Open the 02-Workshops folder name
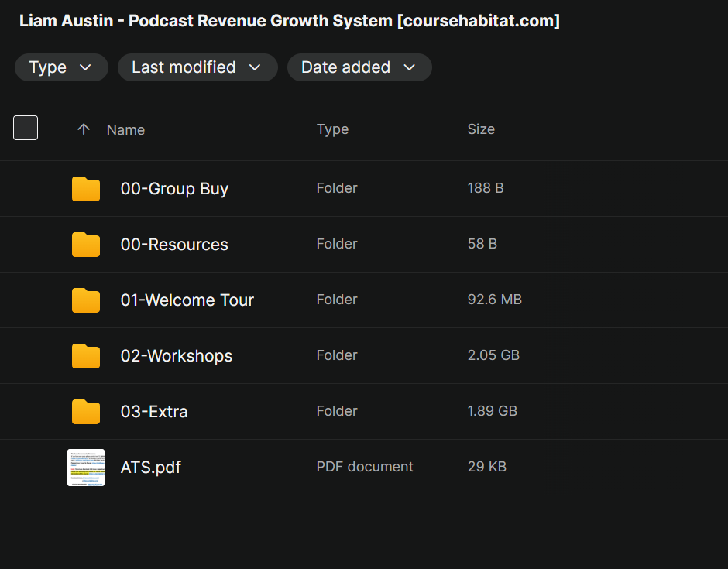 177,356
